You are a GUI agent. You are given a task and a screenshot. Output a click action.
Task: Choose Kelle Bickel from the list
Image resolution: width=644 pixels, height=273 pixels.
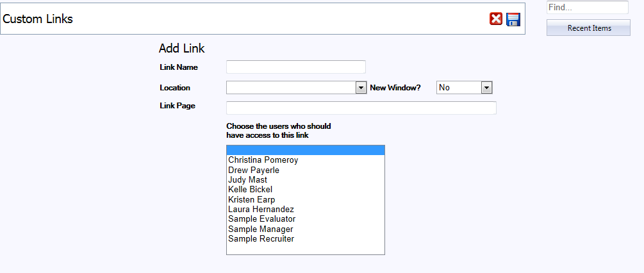[251, 190]
